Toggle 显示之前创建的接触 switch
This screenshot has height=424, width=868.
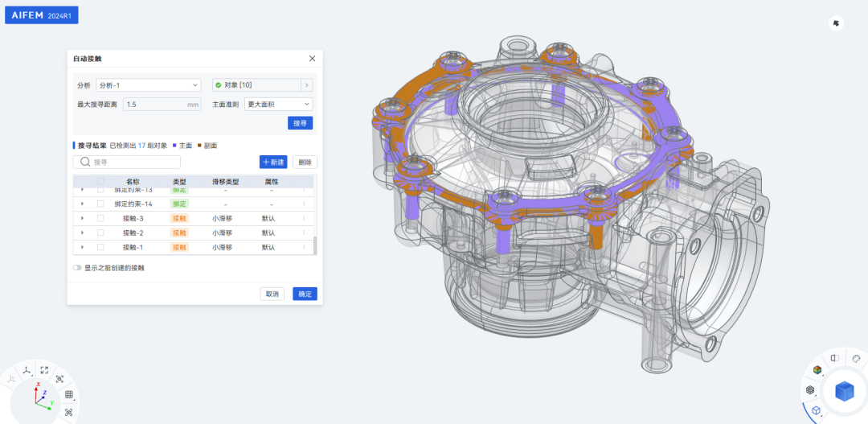[x=77, y=268]
